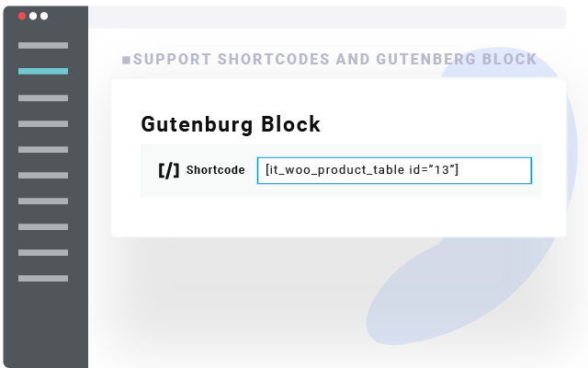Click the middle white window dot
This screenshot has height=368, width=588.
point(33,17)
